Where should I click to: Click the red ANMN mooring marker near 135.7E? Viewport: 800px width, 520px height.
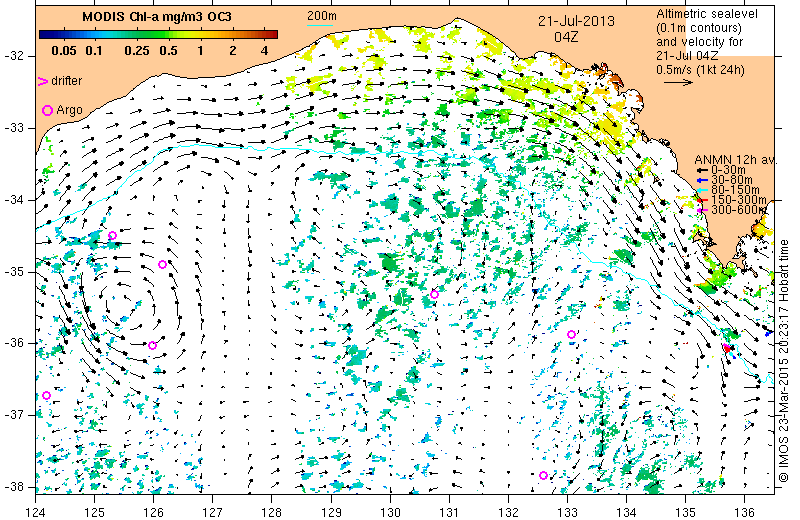click(727, 349)
